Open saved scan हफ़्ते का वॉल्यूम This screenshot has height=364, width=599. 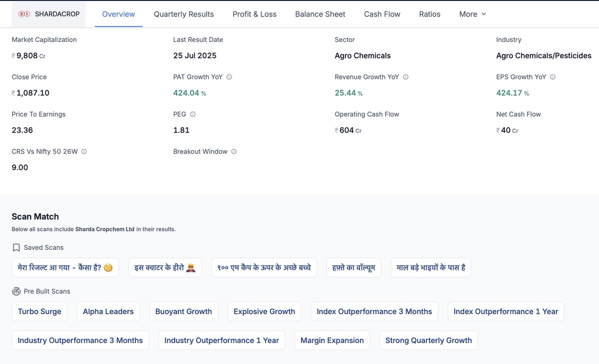354,268
